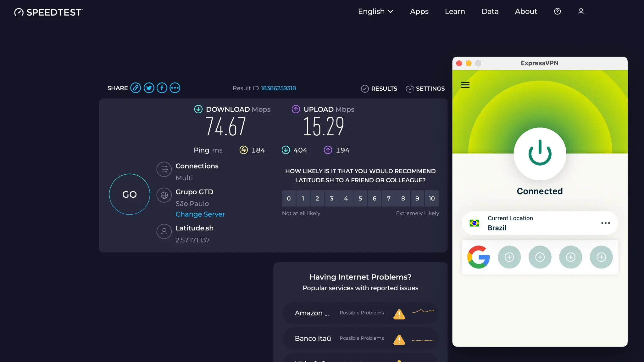Image resolution: width=644 pixels, height=362 pixels.
Task: Open more share options
Action: (x=175, y=88)
